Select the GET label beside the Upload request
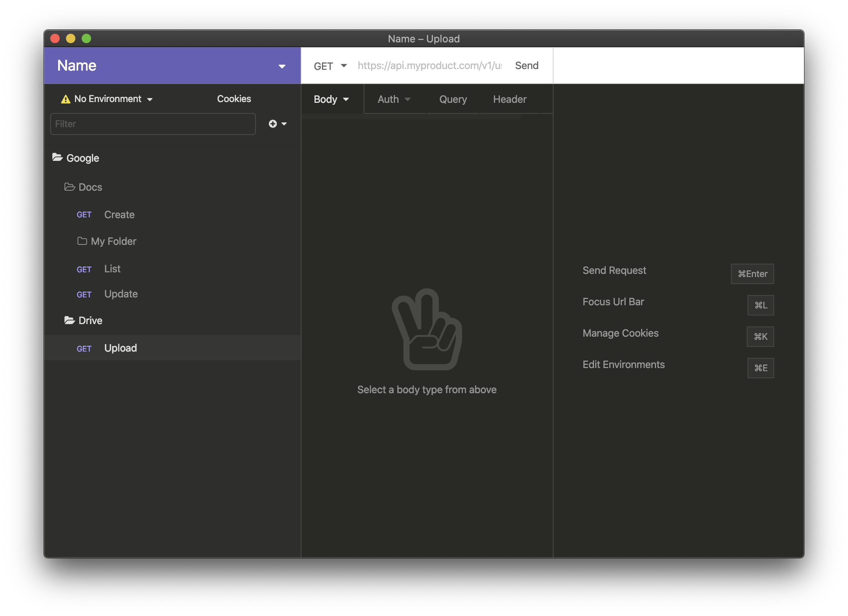This screenshot has width=848, height=616. pyautogui.click(x=84, y=348)
